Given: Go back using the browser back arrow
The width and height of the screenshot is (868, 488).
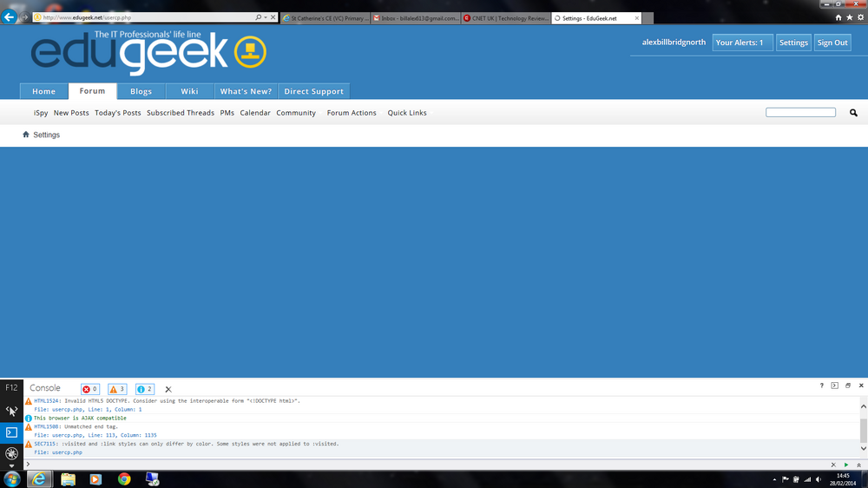Looking at the screenshot, I should 9,17.
